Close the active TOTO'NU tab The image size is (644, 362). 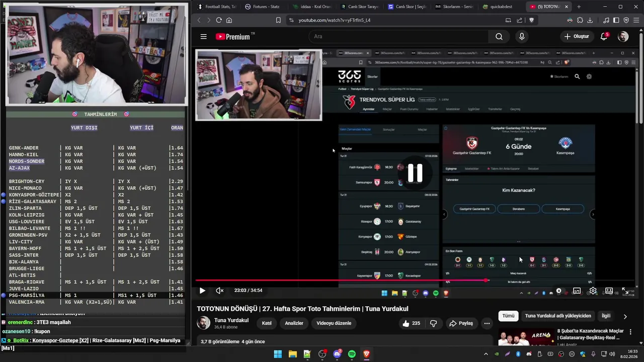point(567,7)
